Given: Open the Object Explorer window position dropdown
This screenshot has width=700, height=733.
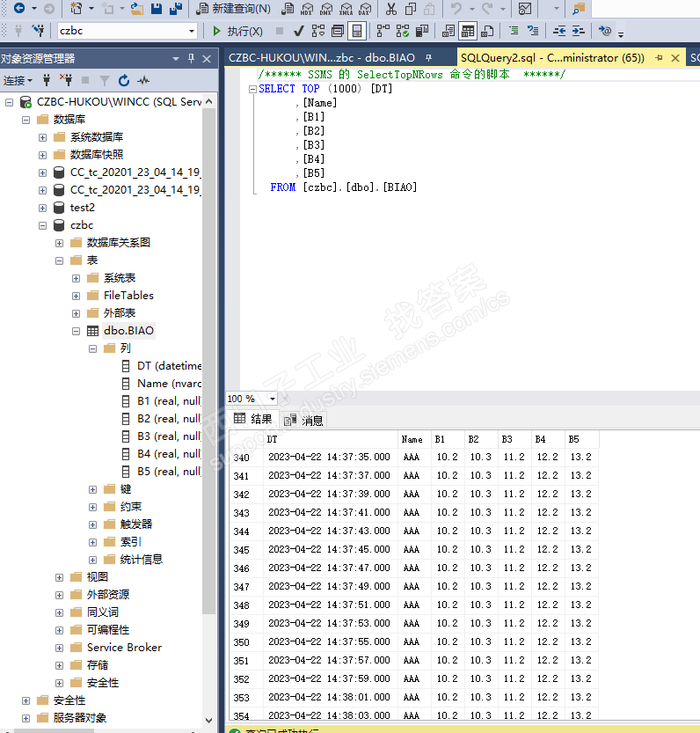Looking at the screenshot, I should tap(176, 59).
